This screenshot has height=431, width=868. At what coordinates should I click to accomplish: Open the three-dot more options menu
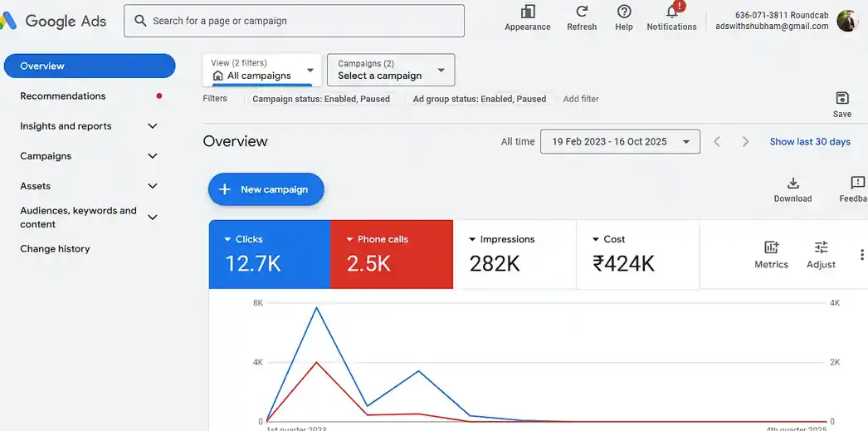[861, 254]
